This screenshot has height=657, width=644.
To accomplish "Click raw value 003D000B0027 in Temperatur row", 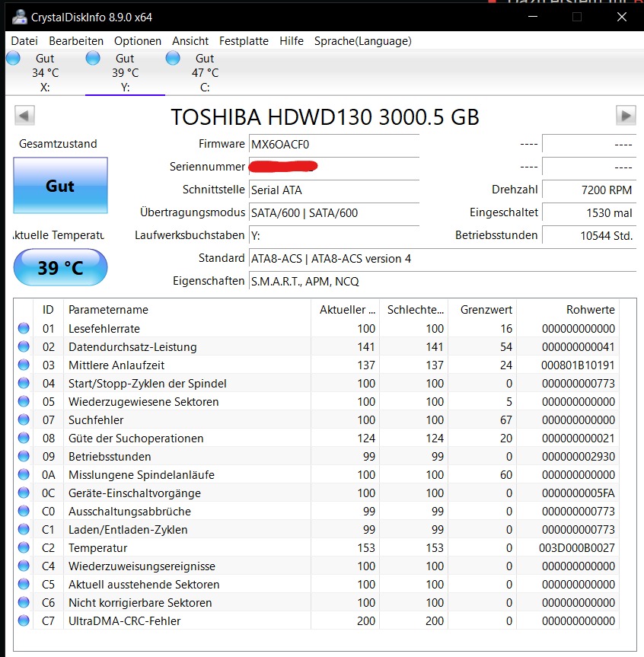I will point(576,547).
